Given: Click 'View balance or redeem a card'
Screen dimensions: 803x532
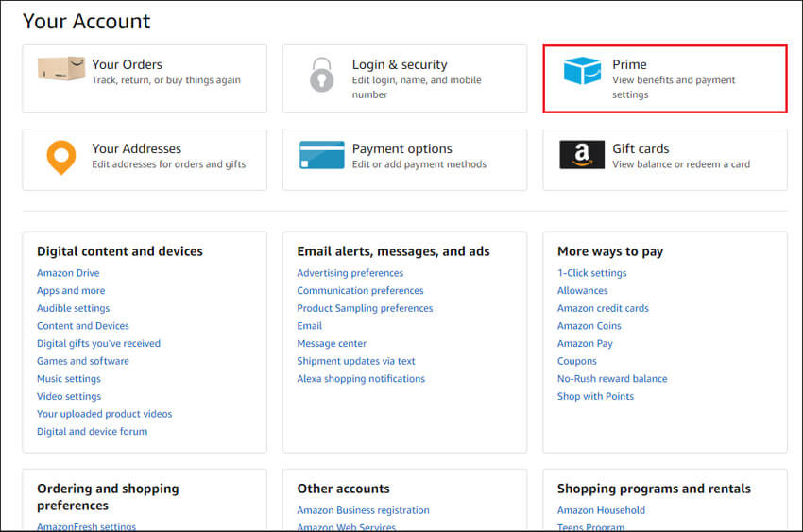Looking at the screenshot, I should pos(681,164).
